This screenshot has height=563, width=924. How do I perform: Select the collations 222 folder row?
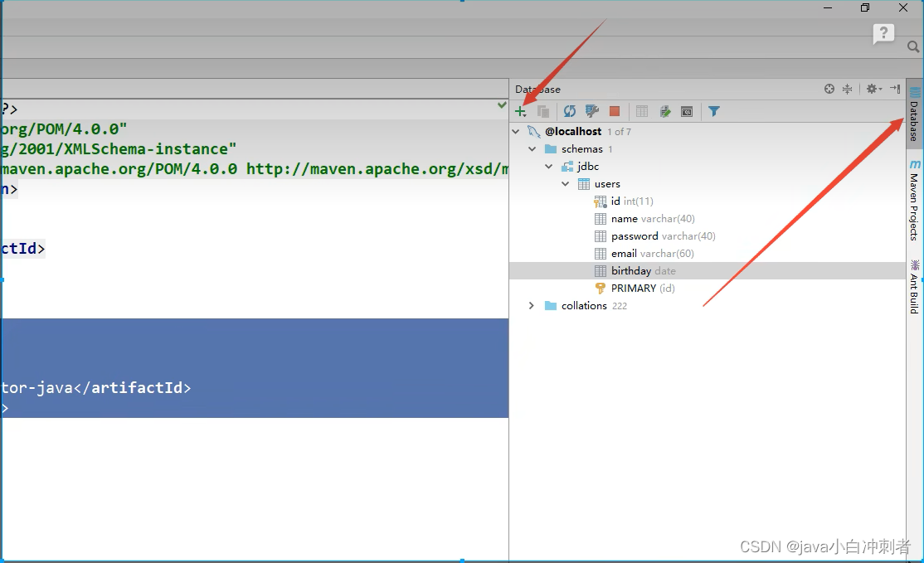[708, 306]
